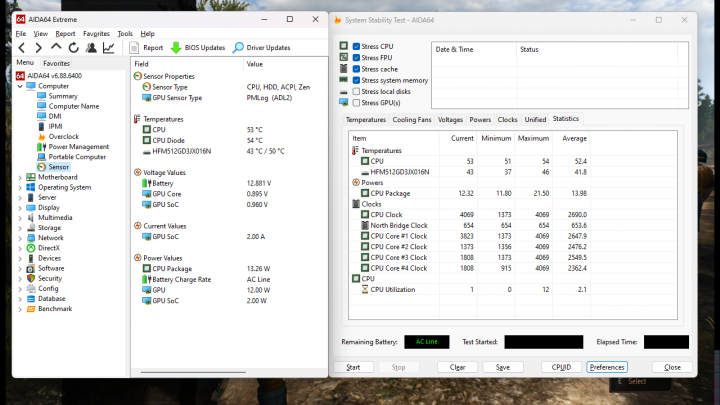The image size is (720, 405).
Task: Click the CPU Utilization hourglass icon
Action: tap(365, 289)
